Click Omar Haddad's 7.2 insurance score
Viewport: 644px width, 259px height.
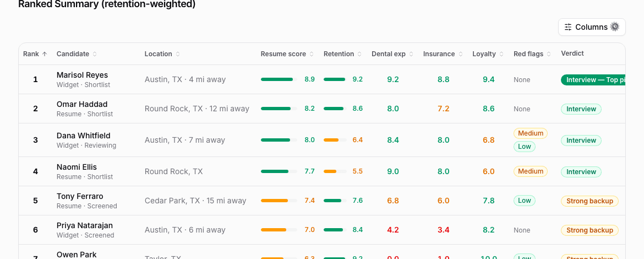pos(443,109)
